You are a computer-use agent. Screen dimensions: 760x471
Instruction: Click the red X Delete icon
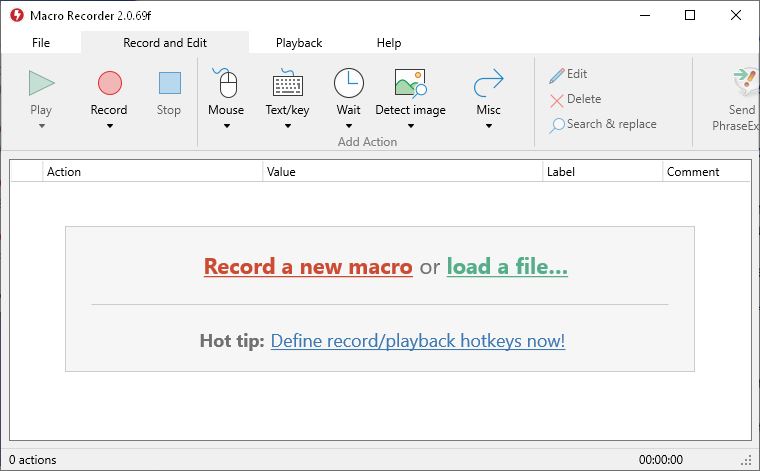coord(556,100)
